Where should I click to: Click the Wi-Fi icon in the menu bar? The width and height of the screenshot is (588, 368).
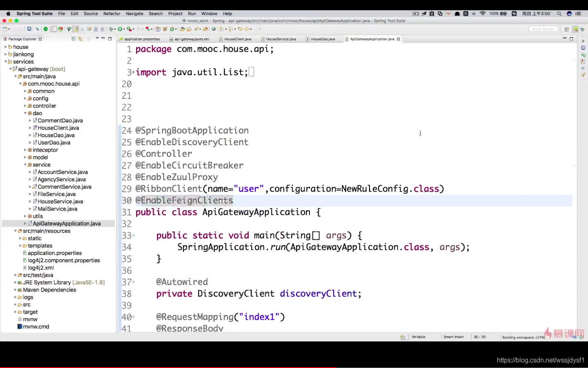[x=483, y=13]
